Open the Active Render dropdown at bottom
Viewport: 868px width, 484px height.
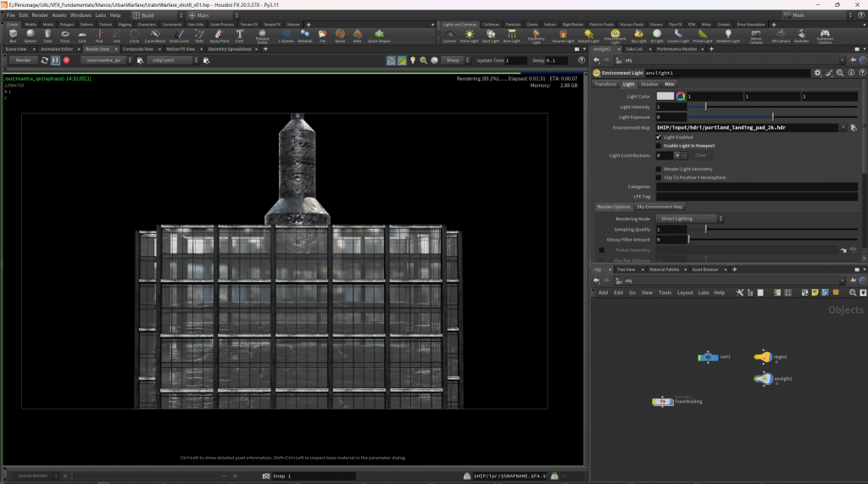[x=36, y=476]
